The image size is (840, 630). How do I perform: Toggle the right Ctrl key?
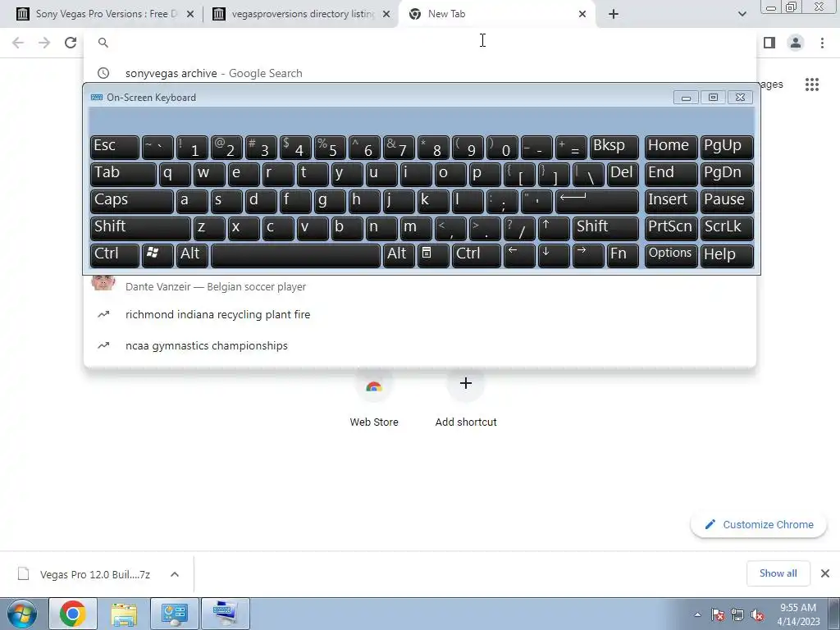click(477, 255)
